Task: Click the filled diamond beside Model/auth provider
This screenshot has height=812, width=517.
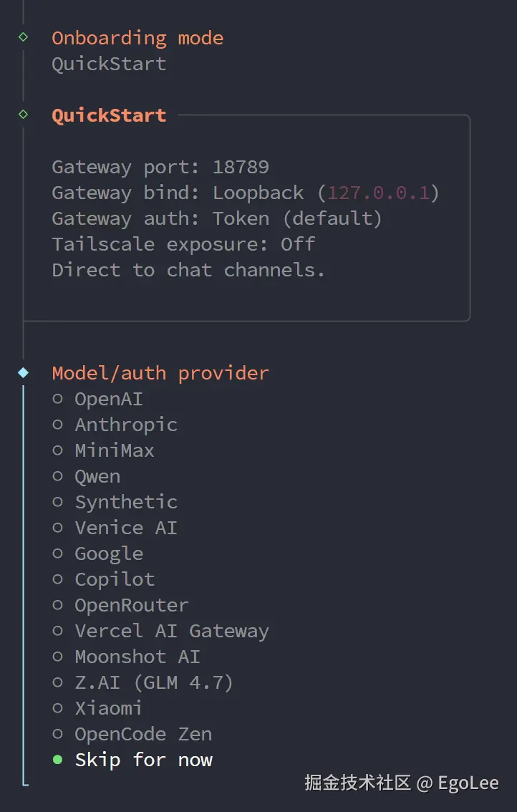Action: [21, 372]
